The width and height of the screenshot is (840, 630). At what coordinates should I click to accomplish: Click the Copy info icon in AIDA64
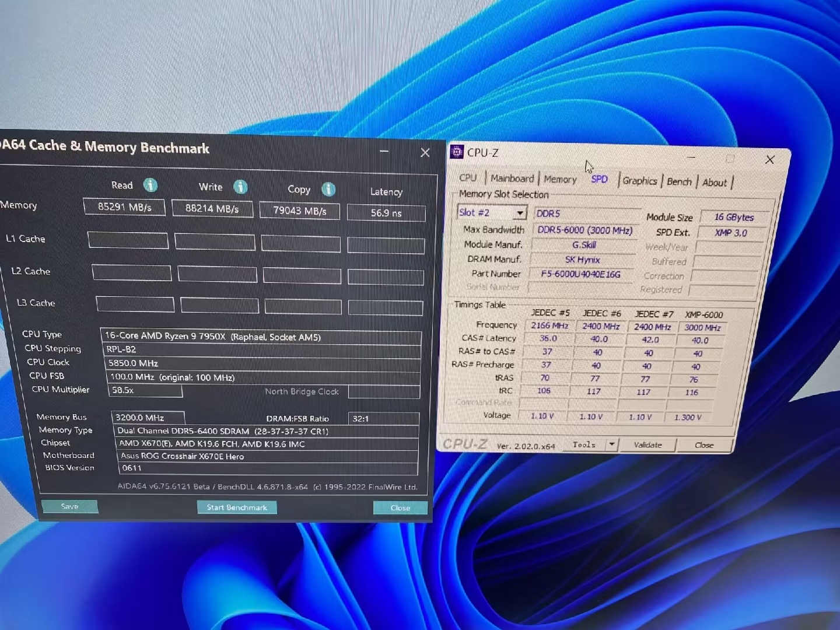tap(328, 189)
